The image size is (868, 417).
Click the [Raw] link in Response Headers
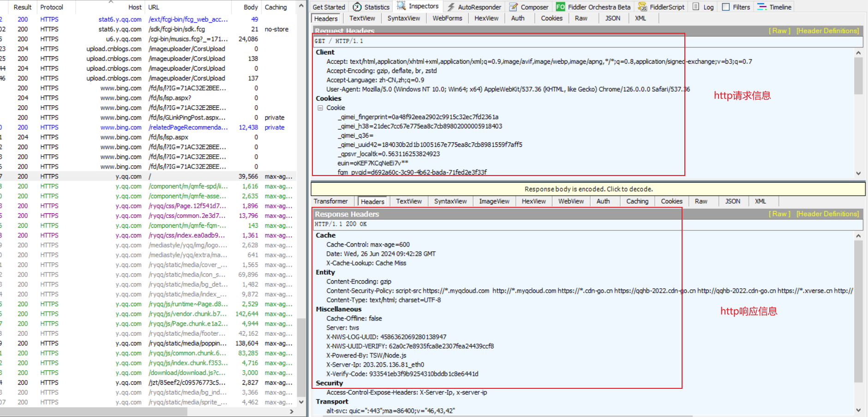[779, 214]
